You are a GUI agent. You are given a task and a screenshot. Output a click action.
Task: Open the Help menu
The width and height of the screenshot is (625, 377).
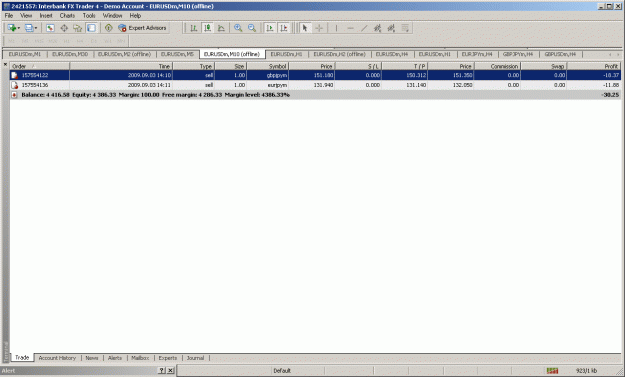click(135, 16)
